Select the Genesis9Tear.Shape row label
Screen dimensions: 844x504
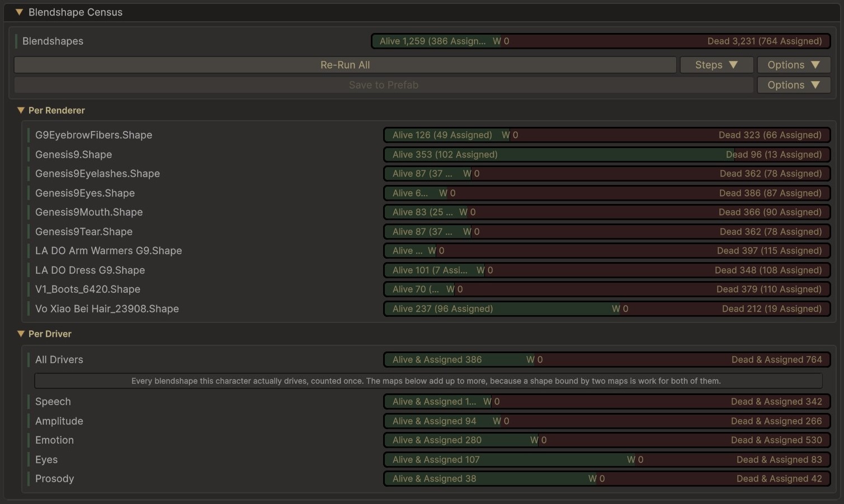click(x=84, y=231)
